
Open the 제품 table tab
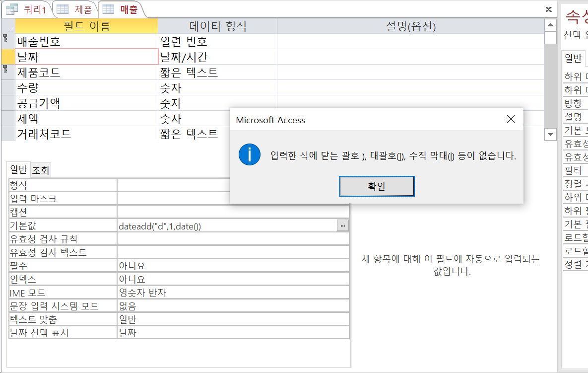(74, 9)
